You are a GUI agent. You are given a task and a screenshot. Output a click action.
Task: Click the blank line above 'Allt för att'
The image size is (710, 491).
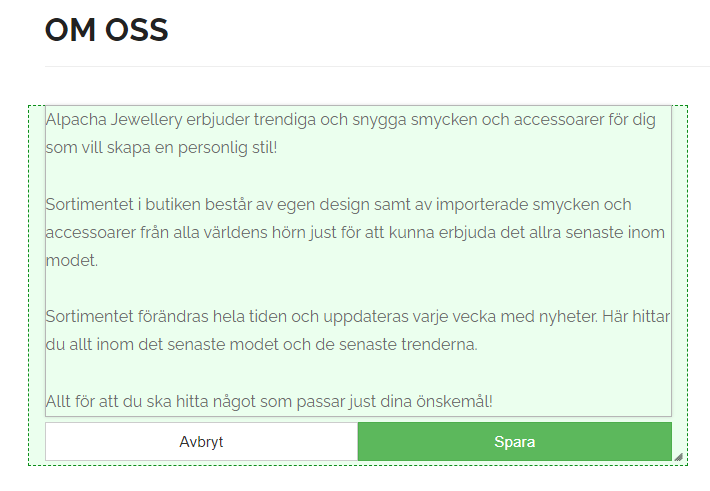coord(358,373)
